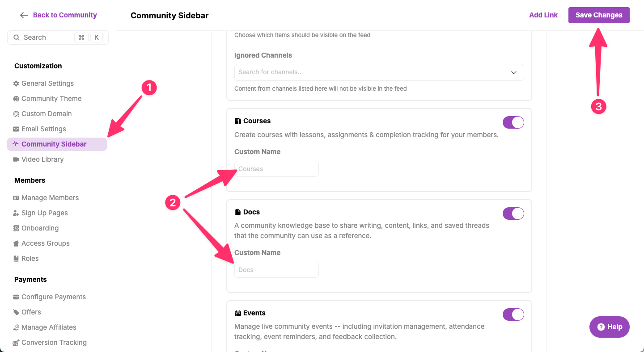Image resolution: width=644 pixels, height=352 pixels.
Task: Expand the Ignored Channels dropdown chevron
Action: coord(514,72)
